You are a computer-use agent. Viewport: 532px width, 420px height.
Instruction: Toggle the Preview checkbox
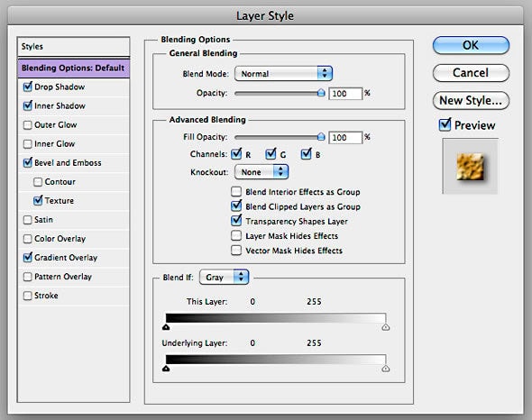tap(445, 124)
